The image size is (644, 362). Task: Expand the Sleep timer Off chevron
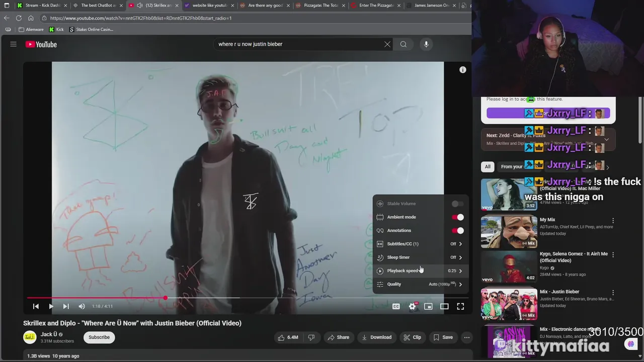tap(460, 257)
